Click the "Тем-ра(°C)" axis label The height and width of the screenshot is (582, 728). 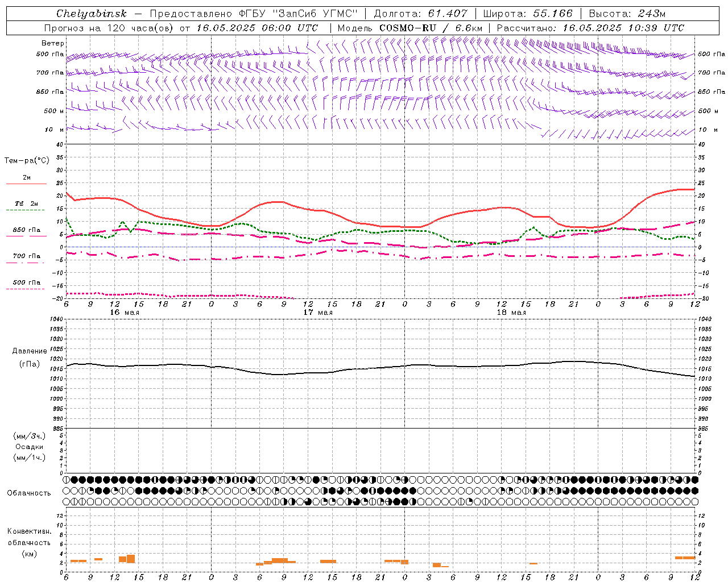pos(27,161)
